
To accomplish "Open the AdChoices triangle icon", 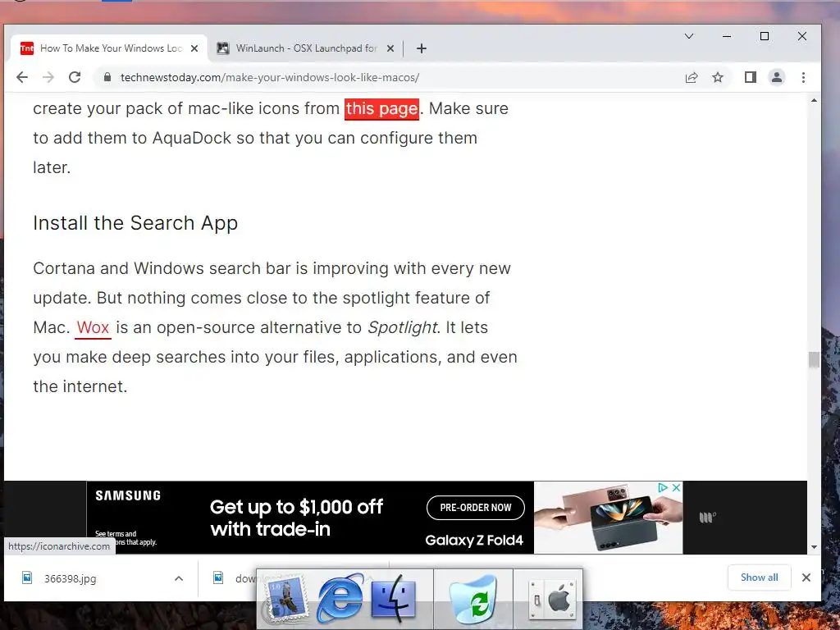I will point(663,487).
